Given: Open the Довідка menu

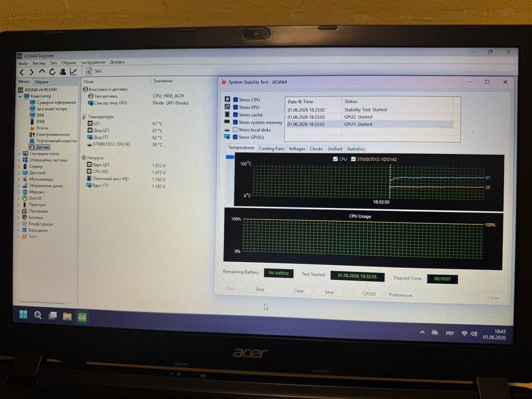Looking at the screenshot, I should pos(117,62).
